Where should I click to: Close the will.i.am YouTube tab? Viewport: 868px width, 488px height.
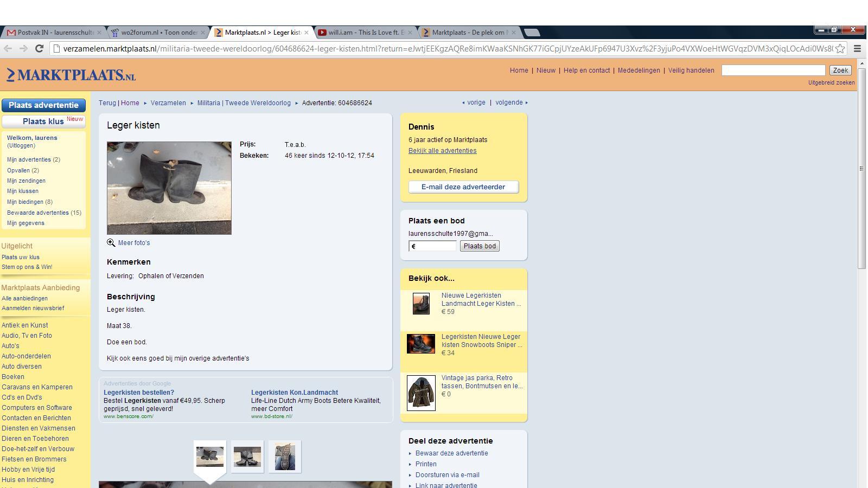tap(410, 33)
